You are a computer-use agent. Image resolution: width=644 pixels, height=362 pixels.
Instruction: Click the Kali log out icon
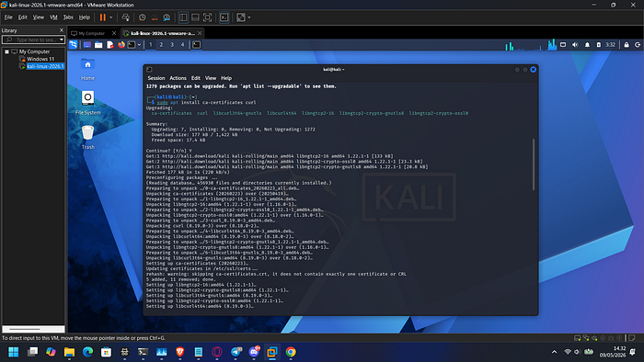[638, 45]
